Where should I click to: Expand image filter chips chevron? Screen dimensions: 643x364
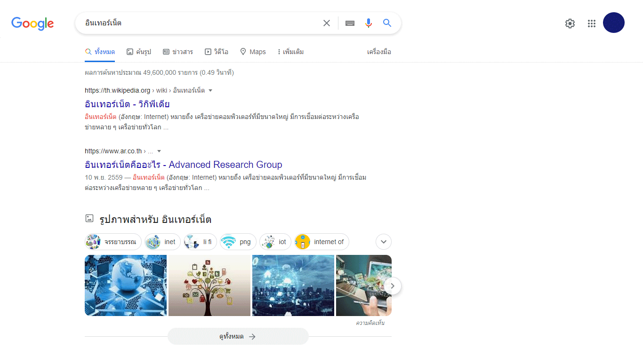pyautogui.click(x=384, y=242)
